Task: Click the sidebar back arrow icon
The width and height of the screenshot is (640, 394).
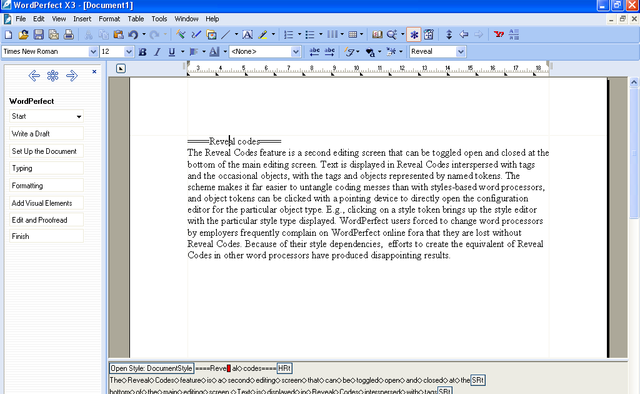Action: click(34, 76)
